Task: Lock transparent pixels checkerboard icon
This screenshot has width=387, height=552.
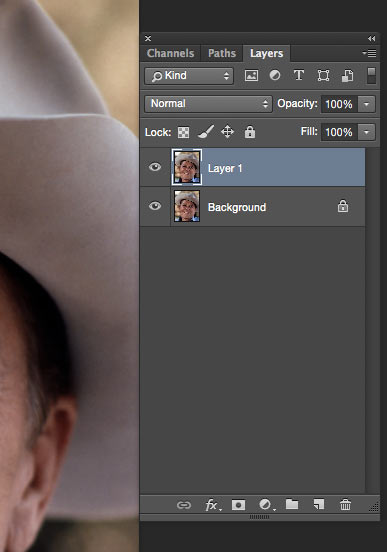Action: pyautogui.click(x=183, y=132)
